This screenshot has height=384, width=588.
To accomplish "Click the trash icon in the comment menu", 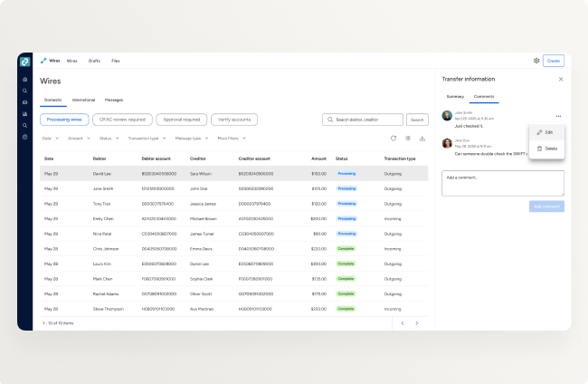I will pos(539,149).
